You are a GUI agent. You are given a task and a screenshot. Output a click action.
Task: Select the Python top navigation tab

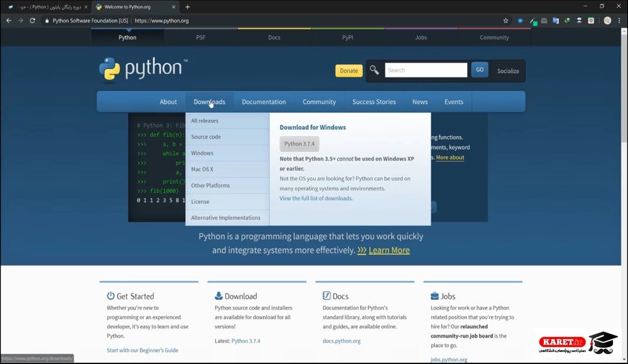pyautogui.click(x=127, y=37)
